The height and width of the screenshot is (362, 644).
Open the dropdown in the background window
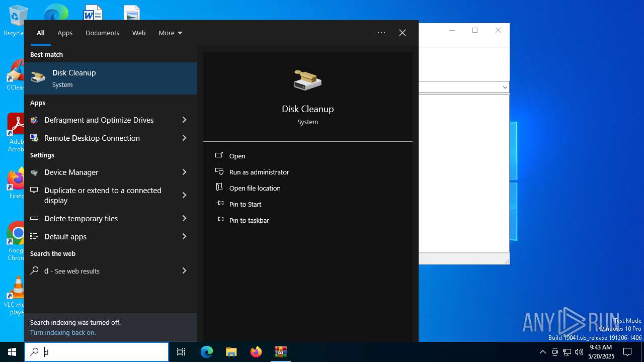pos(505,87)
